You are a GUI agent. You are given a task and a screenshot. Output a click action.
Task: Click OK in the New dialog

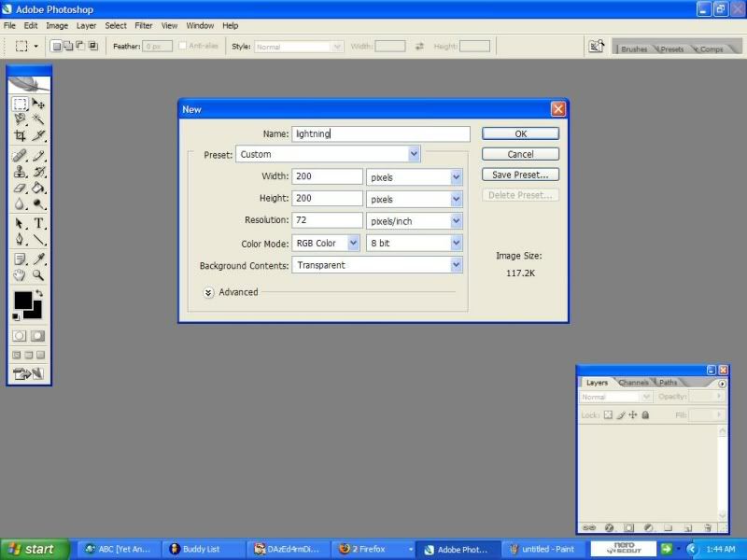tap(520, 133)
